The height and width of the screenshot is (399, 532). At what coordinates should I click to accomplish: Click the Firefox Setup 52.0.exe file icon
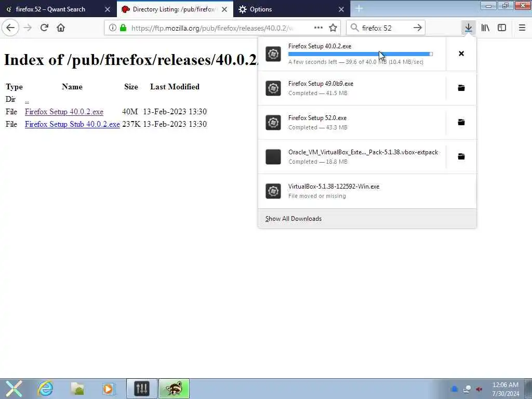[273, 123]
